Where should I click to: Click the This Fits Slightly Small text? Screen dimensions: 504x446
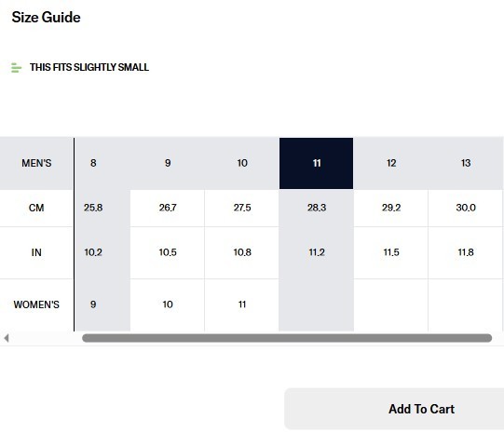(x=89, y=67)
